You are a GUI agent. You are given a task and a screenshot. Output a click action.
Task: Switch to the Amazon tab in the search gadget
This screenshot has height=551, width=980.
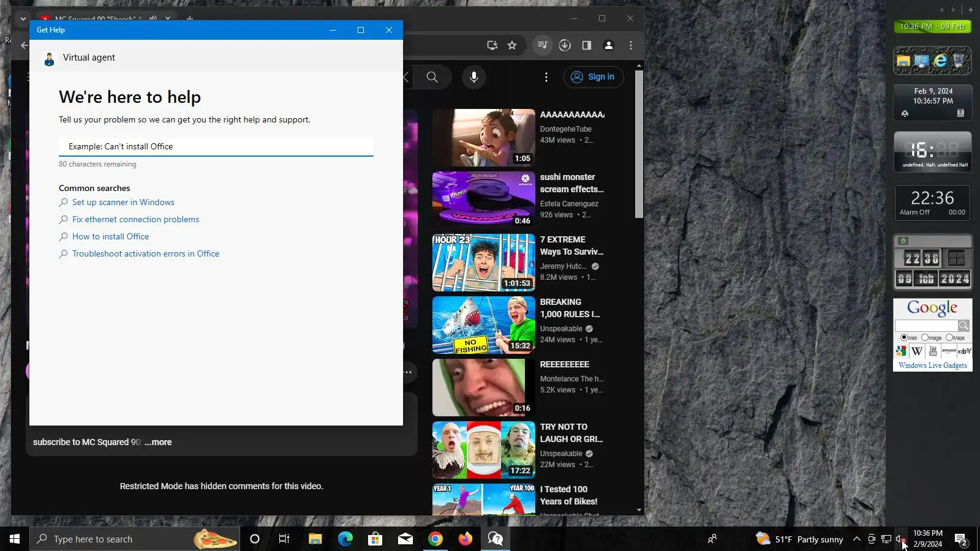[949, 351]
